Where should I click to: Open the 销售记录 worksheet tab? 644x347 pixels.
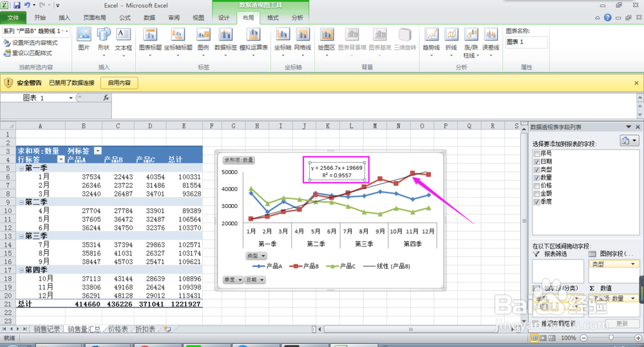pyautogui.click(x=46, y=329)
